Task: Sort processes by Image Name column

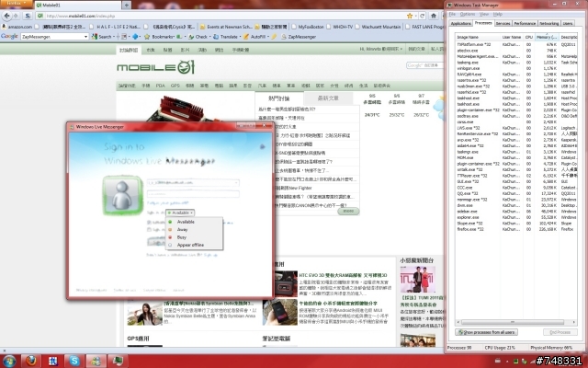Action: (478, 37)
